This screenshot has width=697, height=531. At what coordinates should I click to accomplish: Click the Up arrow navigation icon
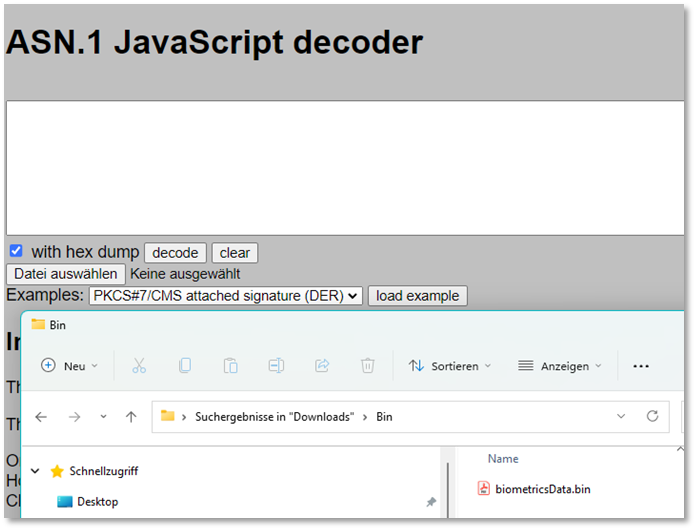131,417
